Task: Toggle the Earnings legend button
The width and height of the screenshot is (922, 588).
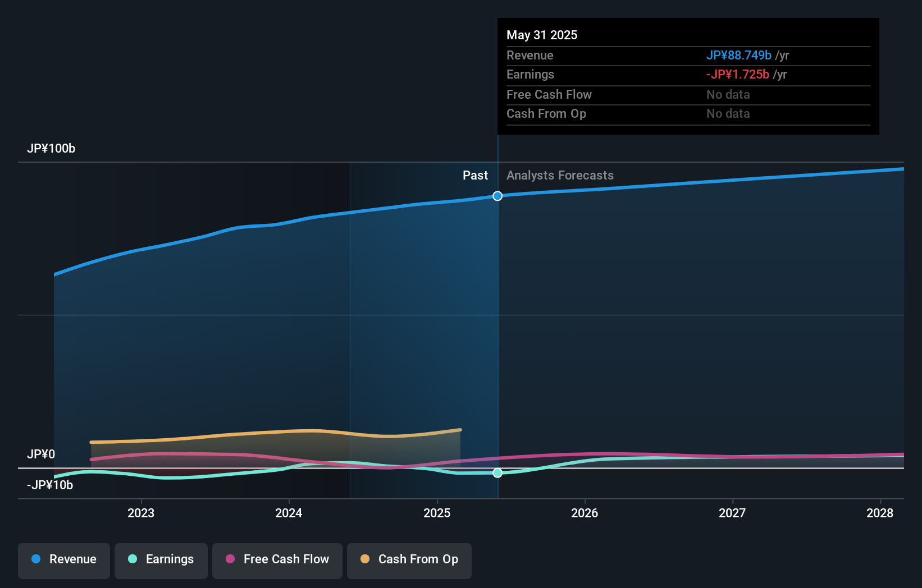Action: point(161,561)
